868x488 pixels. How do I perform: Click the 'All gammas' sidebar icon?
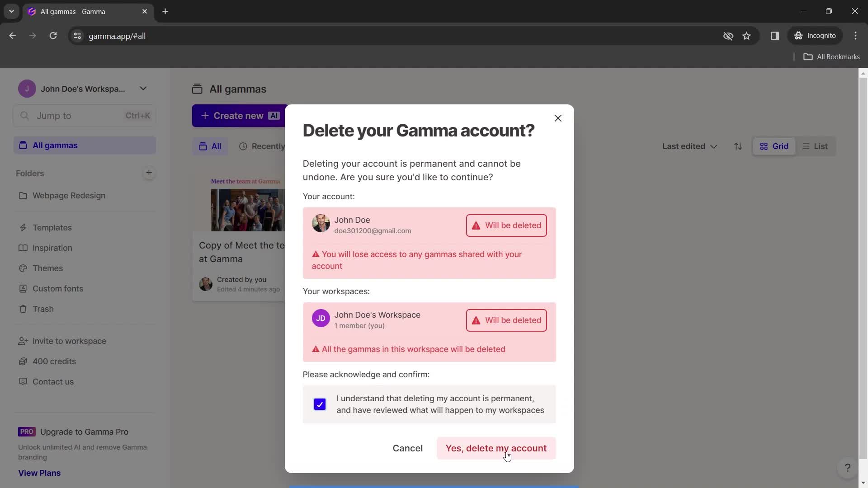21,145
